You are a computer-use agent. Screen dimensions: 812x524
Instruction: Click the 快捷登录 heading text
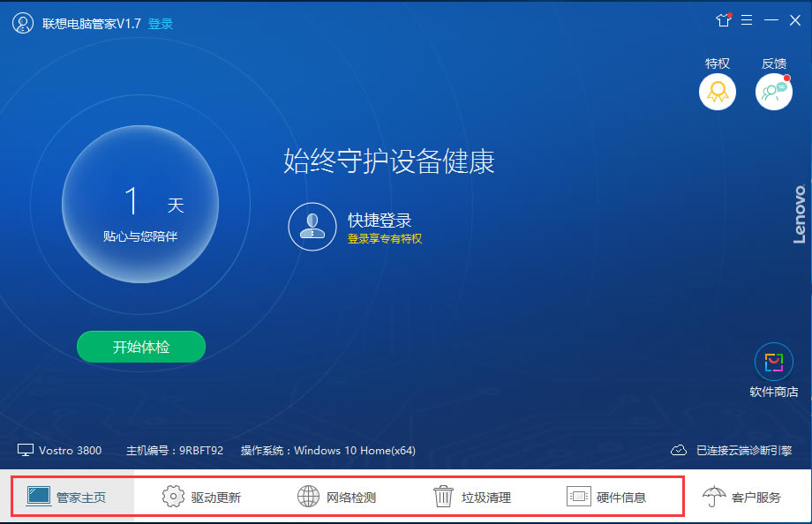click(380, 221)
